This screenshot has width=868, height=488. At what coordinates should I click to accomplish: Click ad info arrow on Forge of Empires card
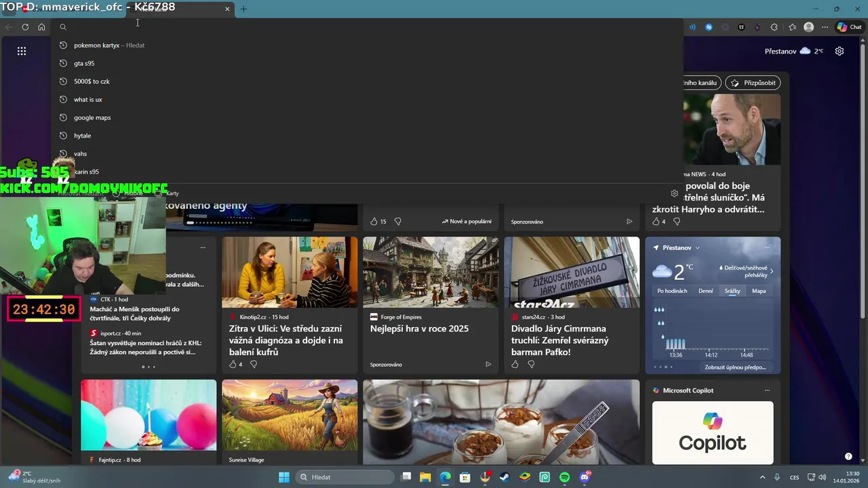point(488,364)
